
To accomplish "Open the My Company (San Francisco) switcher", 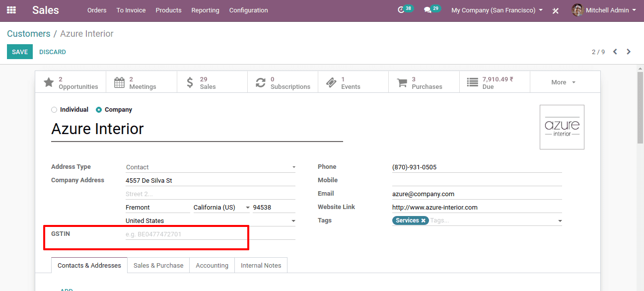I will pyautogui.click(x=497, y=10).
